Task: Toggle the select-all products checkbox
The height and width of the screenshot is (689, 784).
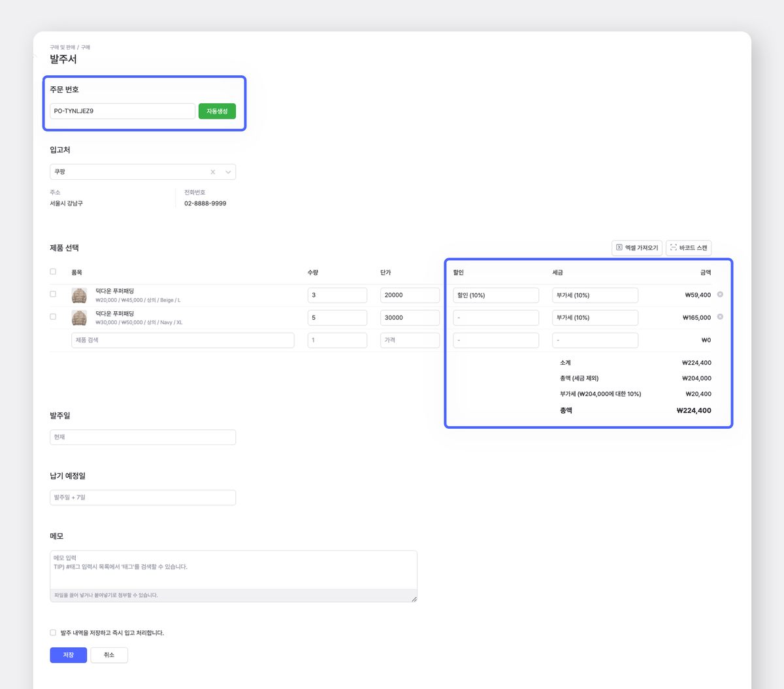Action: 53,272
